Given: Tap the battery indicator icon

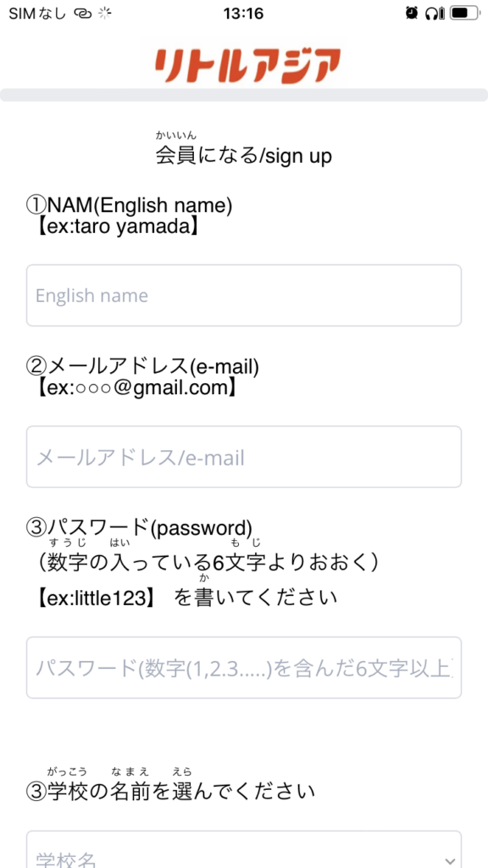Looking at the screenshot, I should 464,14.
